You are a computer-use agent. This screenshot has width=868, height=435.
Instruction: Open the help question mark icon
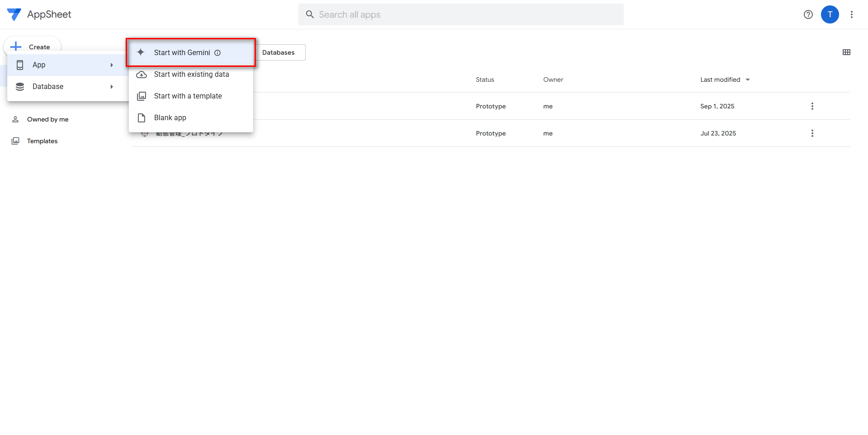coord(808,14)
